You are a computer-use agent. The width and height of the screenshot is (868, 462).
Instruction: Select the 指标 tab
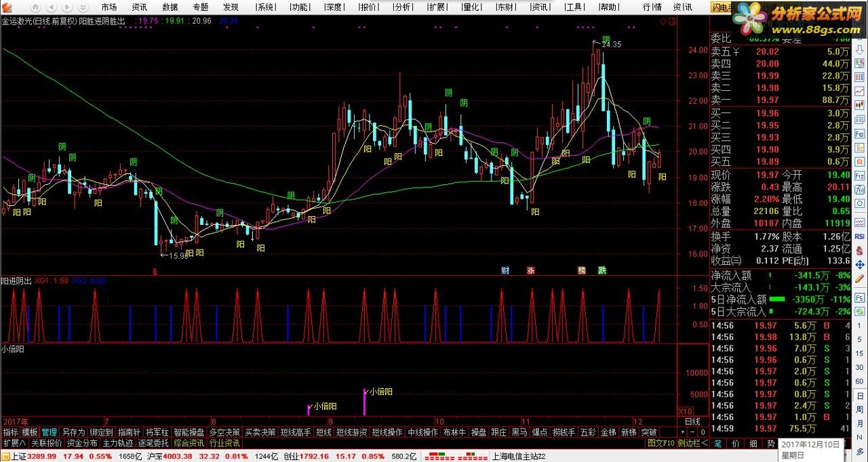(10, 432)
